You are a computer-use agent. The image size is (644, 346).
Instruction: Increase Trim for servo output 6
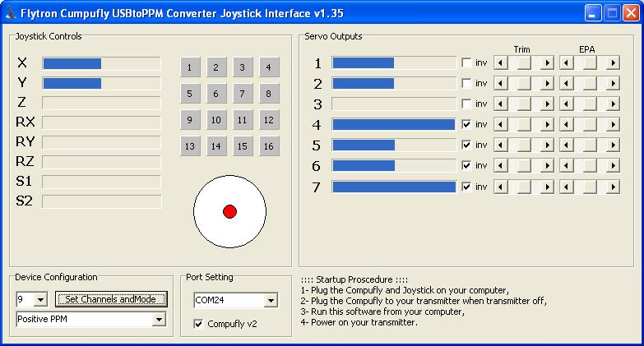[547, 165]
